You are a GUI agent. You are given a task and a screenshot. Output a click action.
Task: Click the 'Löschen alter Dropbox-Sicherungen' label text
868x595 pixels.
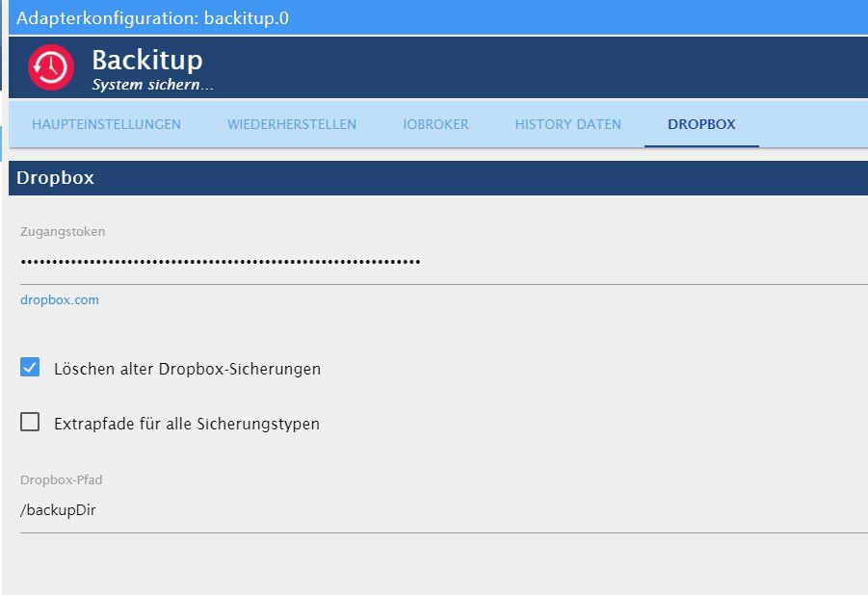[x=187, y=369]
